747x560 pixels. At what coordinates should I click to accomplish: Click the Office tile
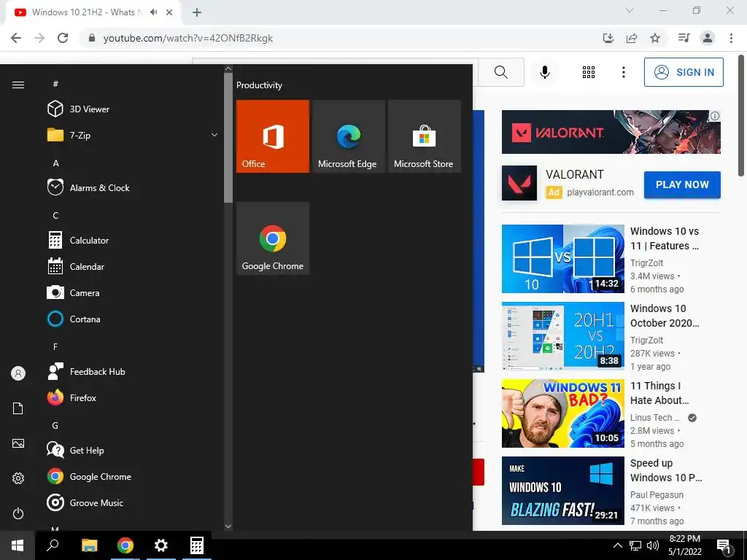[273, 136]
